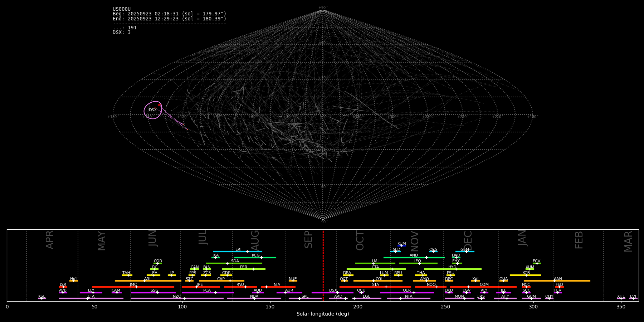
Task: Click the AUG month label
Action: 255,240
